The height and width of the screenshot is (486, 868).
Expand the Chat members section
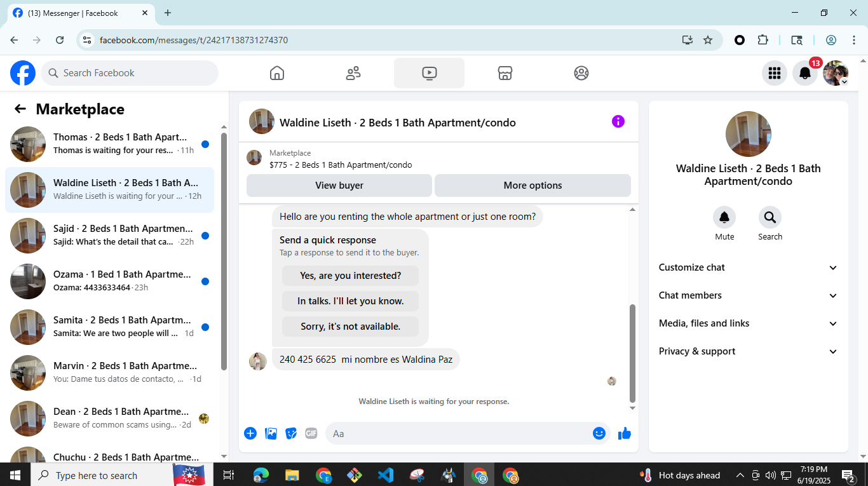pos(749,295)
